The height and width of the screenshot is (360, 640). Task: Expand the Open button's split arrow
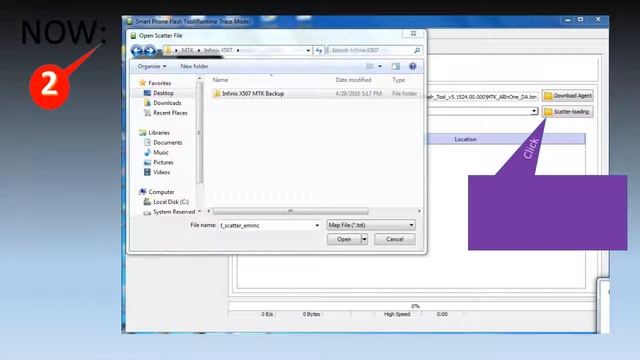pyautogui.click(x=364, y=239)
